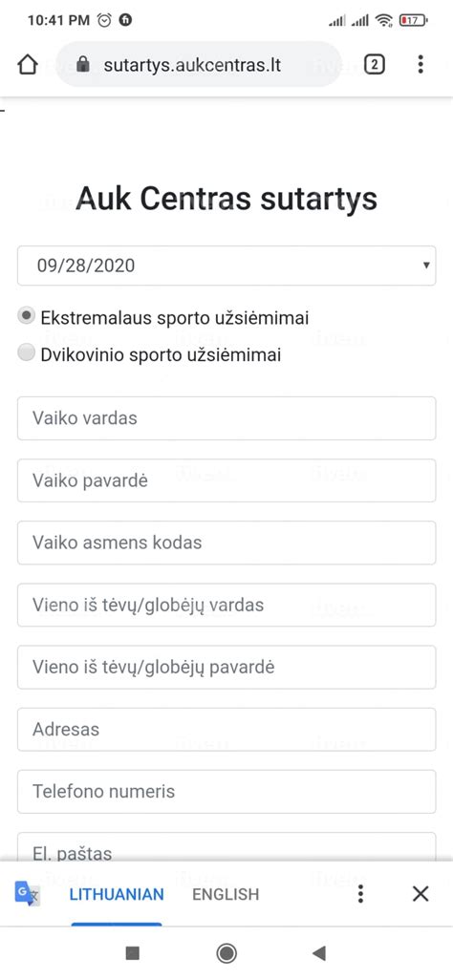
Task: Open Chrome's three-dot overflow menu
Action: point(421,64)
